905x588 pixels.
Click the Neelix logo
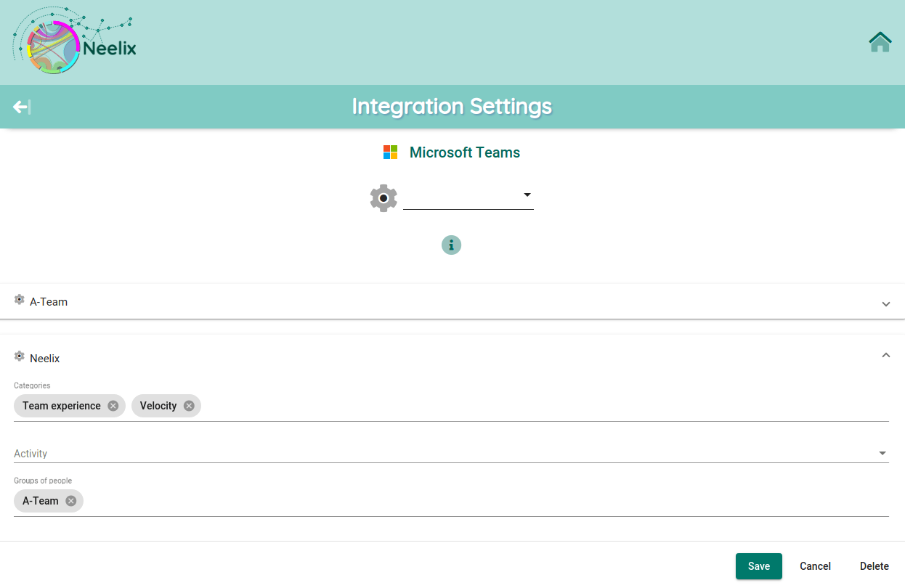click(x=75, y=41)
